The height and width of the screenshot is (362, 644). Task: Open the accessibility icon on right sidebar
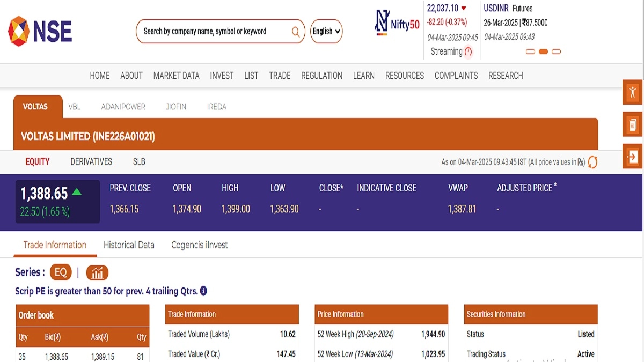[633, 92]
